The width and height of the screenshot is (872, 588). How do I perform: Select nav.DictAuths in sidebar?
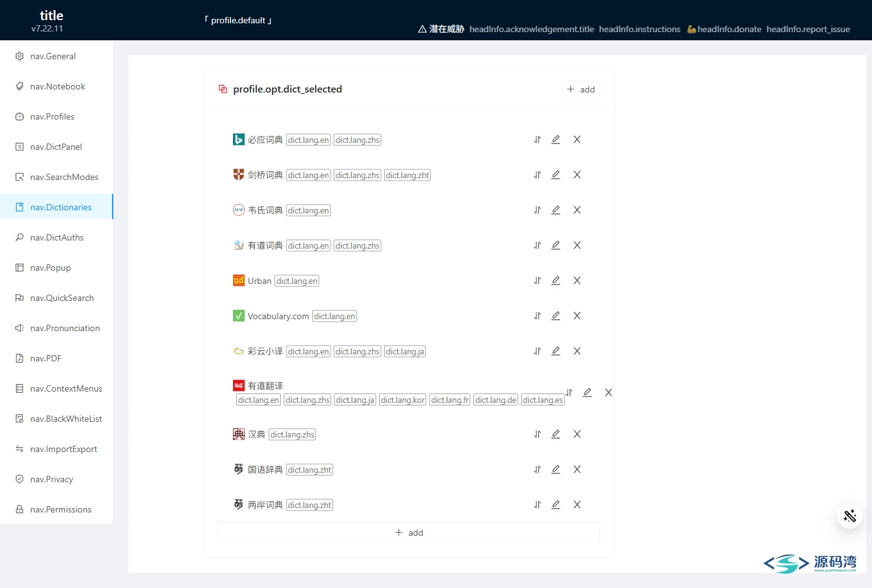tap(56, 237)
